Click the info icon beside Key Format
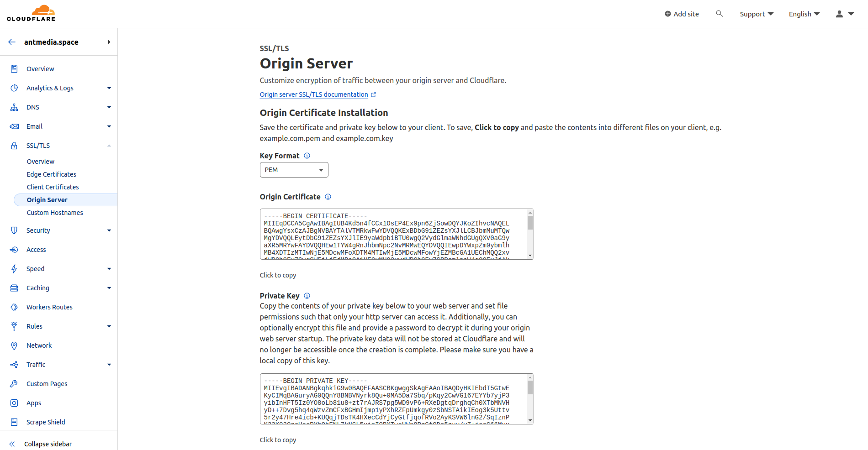This screenshot has width=868, height=450. coord(307,156)
